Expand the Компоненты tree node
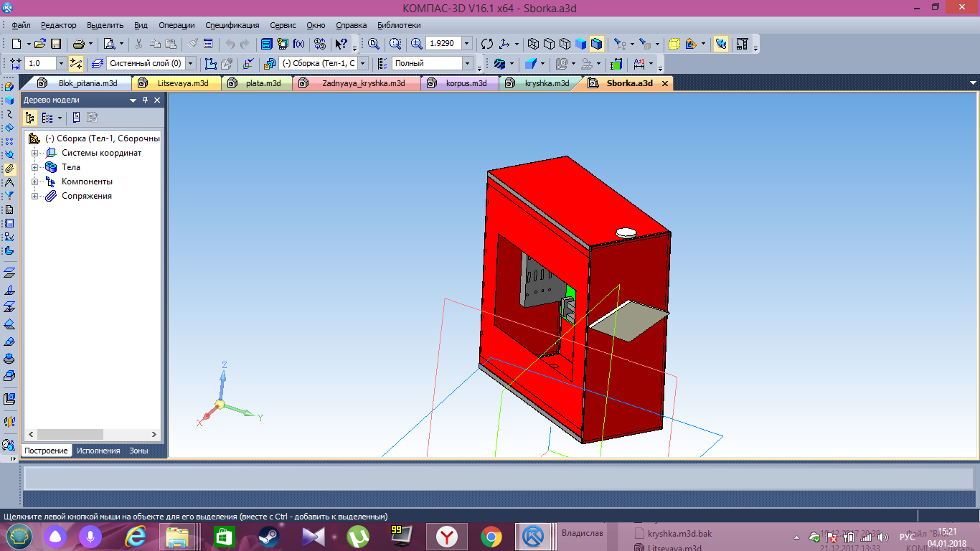This screenshot has width=980, height=551. click(x=34, y=182)
